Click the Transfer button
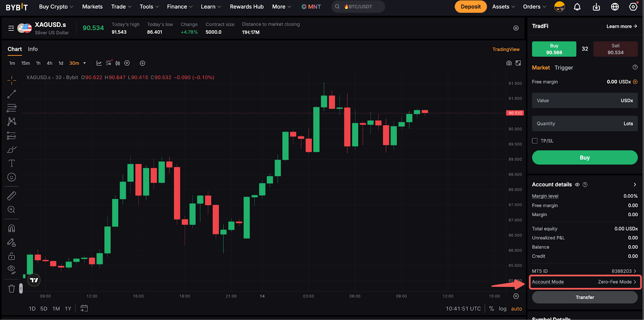The image size is (644, 320). (584, 297)
